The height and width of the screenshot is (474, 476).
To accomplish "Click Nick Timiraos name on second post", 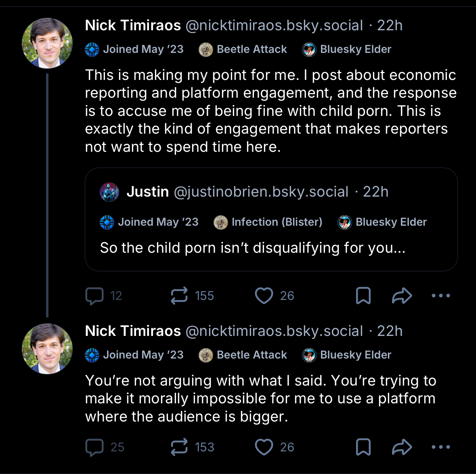I will pos(133,331).
